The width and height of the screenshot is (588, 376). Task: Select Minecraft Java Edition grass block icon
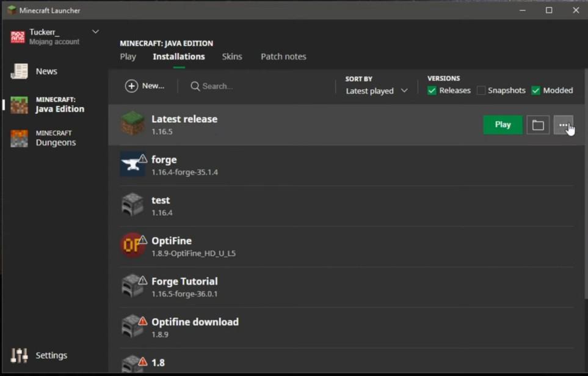point(19,105)
